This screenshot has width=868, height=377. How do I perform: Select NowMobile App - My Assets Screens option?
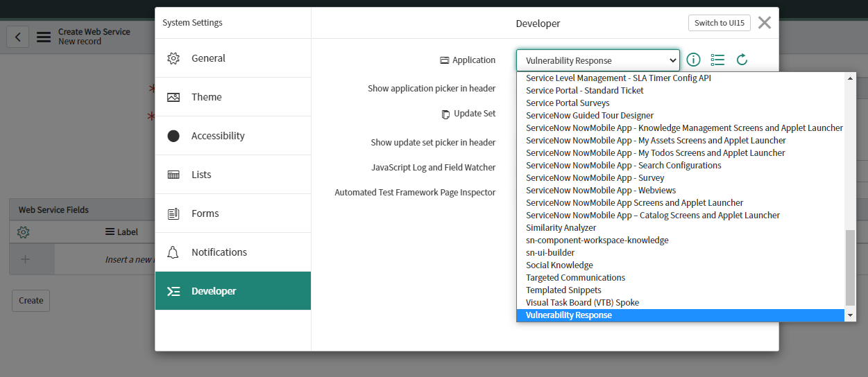coord(681,140)
